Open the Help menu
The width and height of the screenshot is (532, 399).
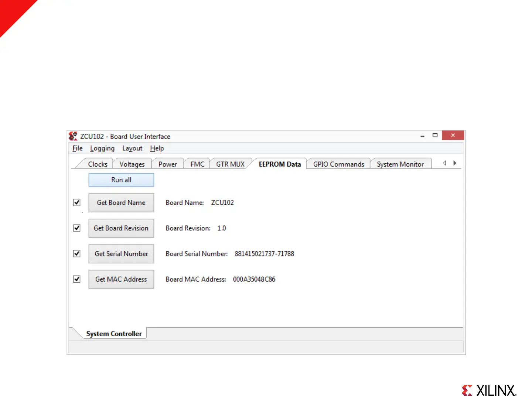157,149
